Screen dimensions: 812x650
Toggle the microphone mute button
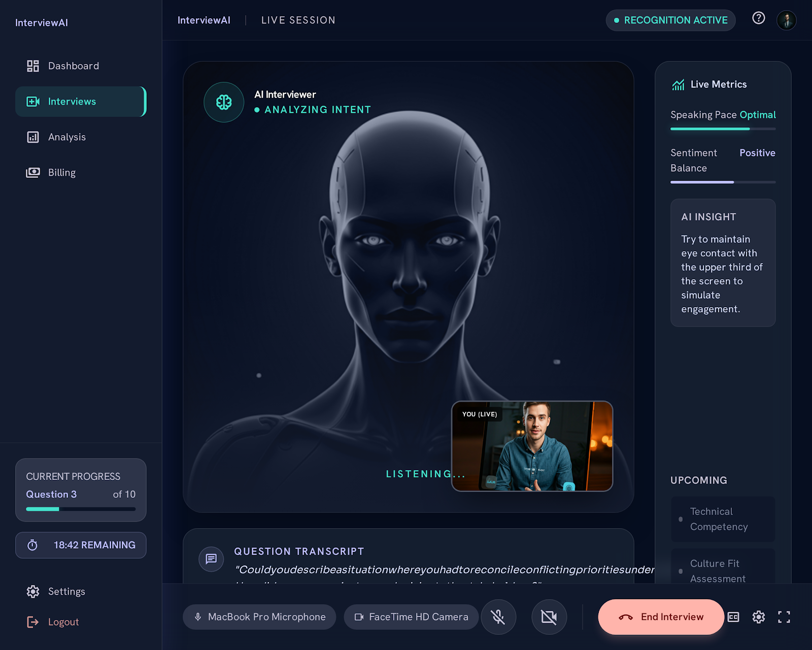[498, 617]
